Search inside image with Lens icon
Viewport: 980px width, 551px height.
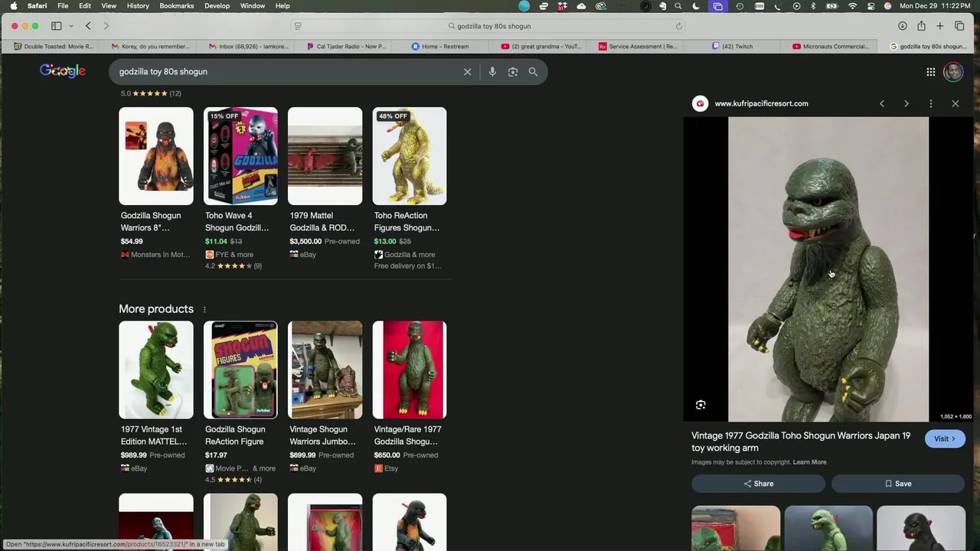701,405
